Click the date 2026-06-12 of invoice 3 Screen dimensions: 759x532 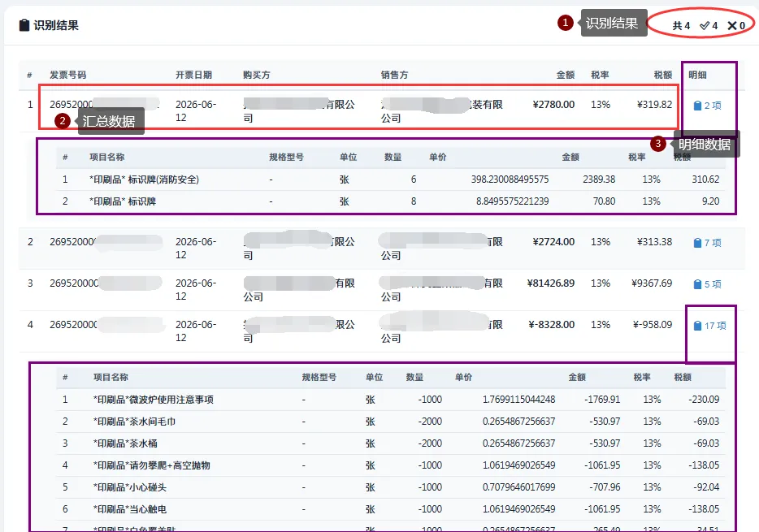point(196,290)
